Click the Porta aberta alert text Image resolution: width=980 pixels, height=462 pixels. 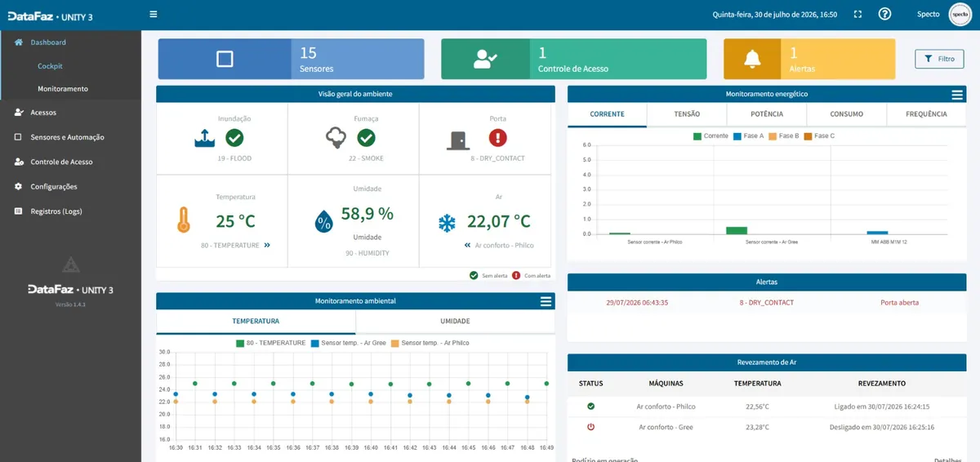[899, 303]
